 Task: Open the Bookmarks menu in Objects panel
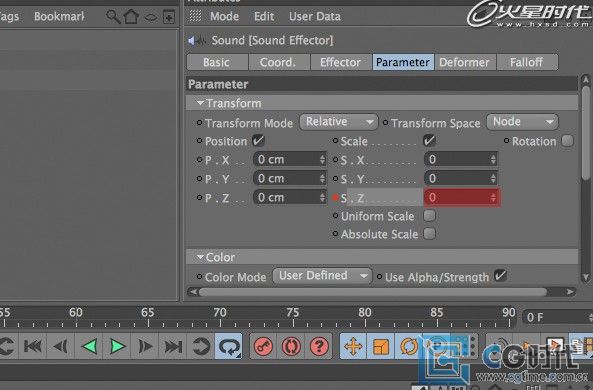point(59,16)
